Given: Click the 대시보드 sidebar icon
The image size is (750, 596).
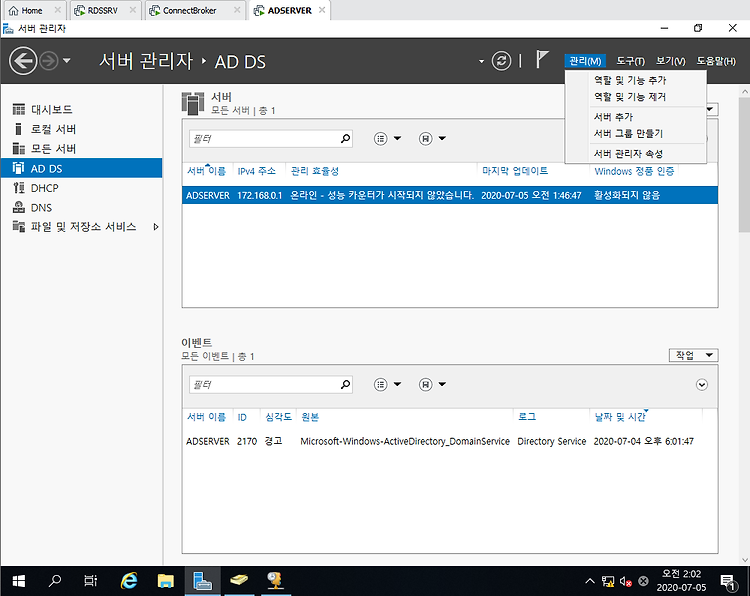Looking at the screenshot, I should [19, 110].
